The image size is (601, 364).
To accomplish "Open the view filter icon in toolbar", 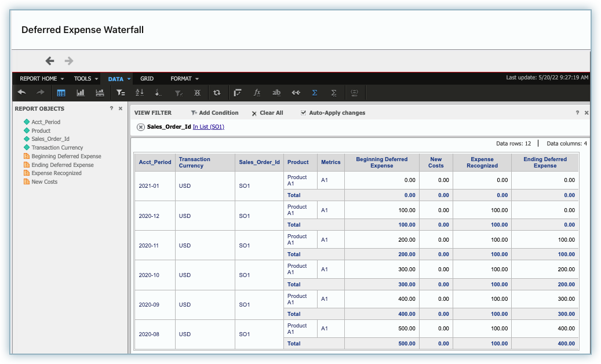I will 121,93.
